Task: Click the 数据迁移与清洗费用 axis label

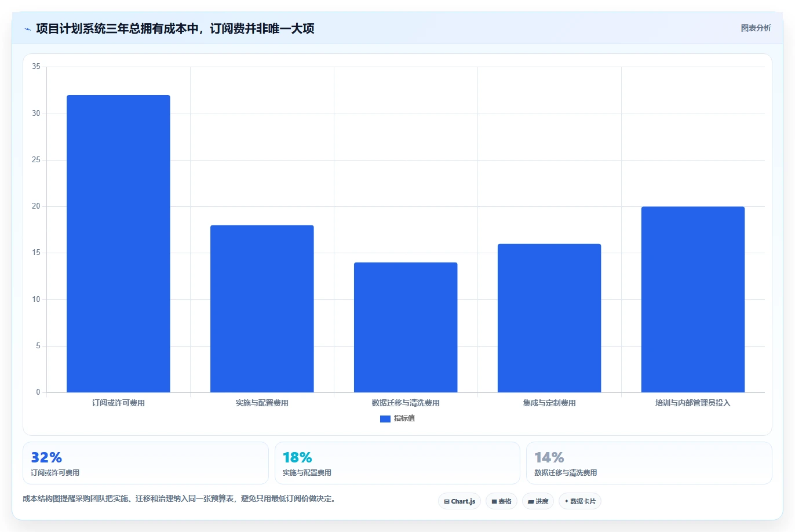Action: point(406,403)
